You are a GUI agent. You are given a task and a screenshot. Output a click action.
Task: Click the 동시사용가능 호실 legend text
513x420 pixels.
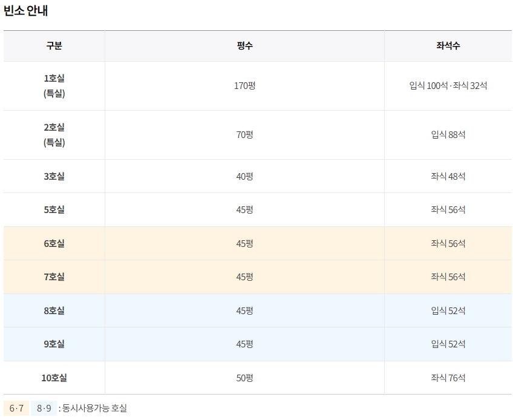[x=94, y=409]
